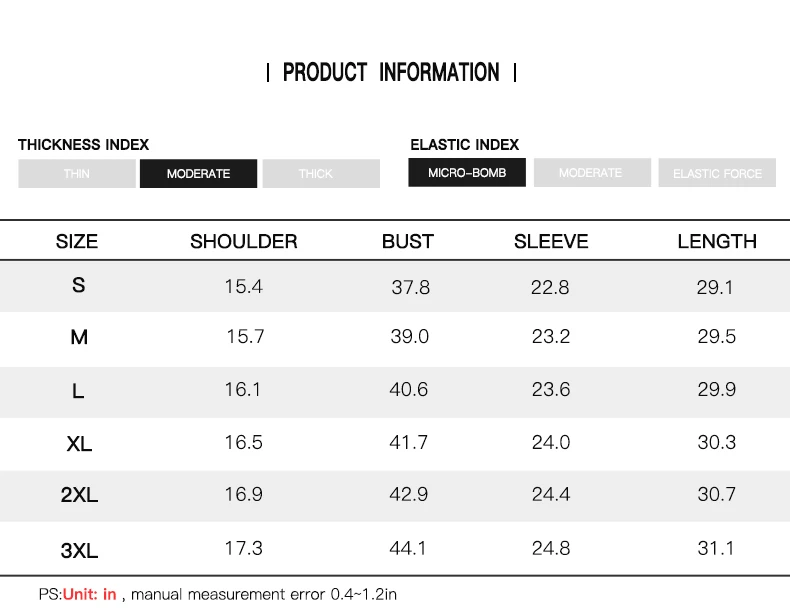The image size is (790, 616).
Task: Choose the ELASTIC FORCE option
Action: pyautogui.click(x=717, y=173)
